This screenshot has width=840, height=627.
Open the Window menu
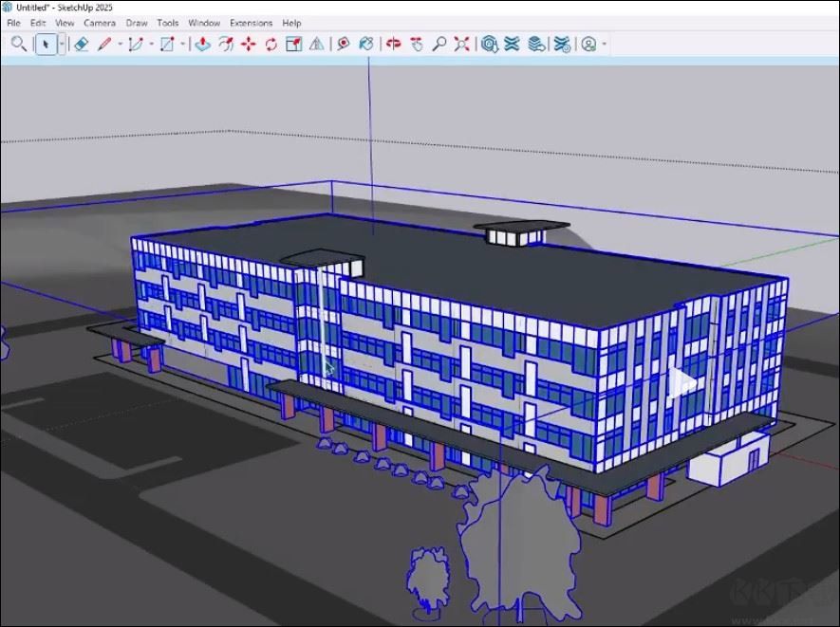tap(204, 23)
